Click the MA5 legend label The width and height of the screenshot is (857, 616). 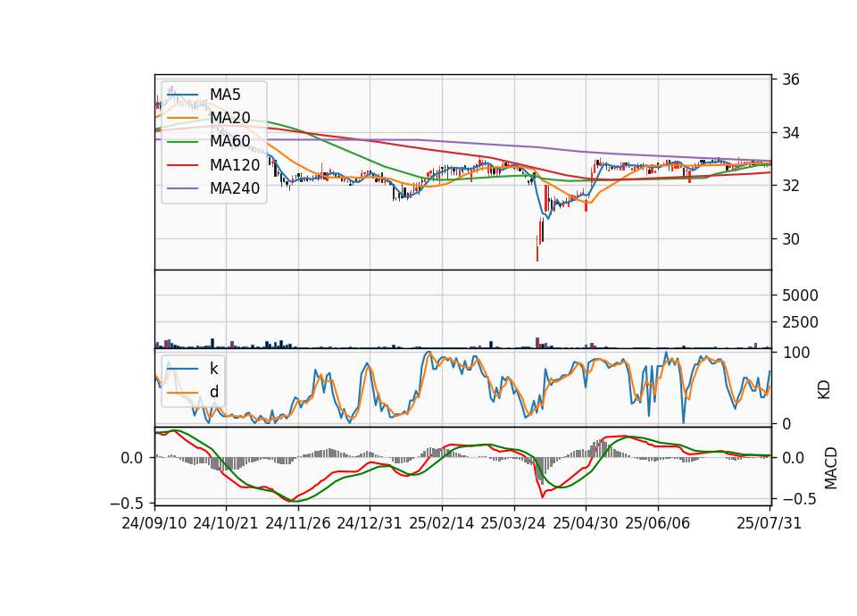point(225,95)
